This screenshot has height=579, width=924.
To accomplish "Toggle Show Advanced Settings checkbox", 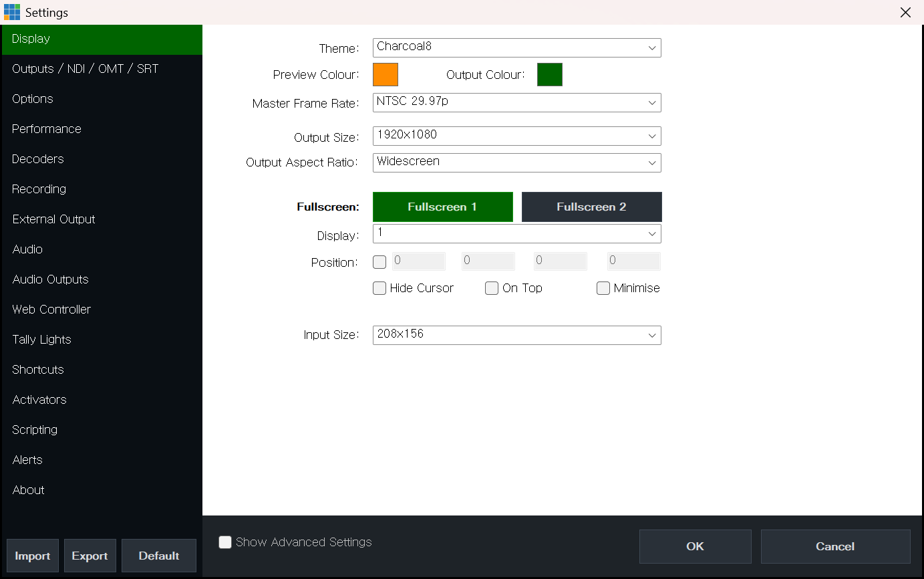I will [225, 542].
